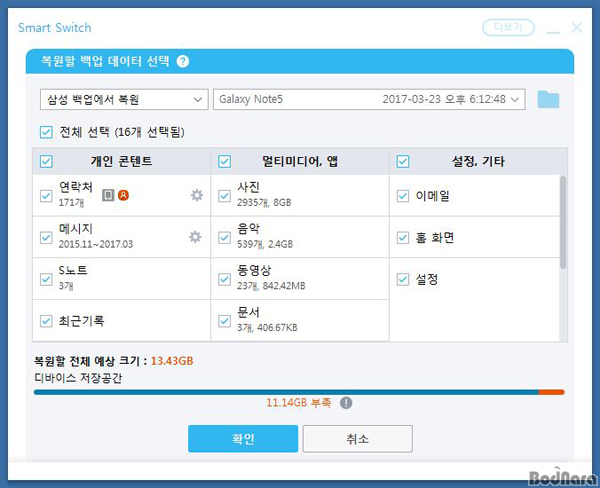Click the 11.14GB 부족 warning text
Screen dimensions: 600x488
pos(298,403)
